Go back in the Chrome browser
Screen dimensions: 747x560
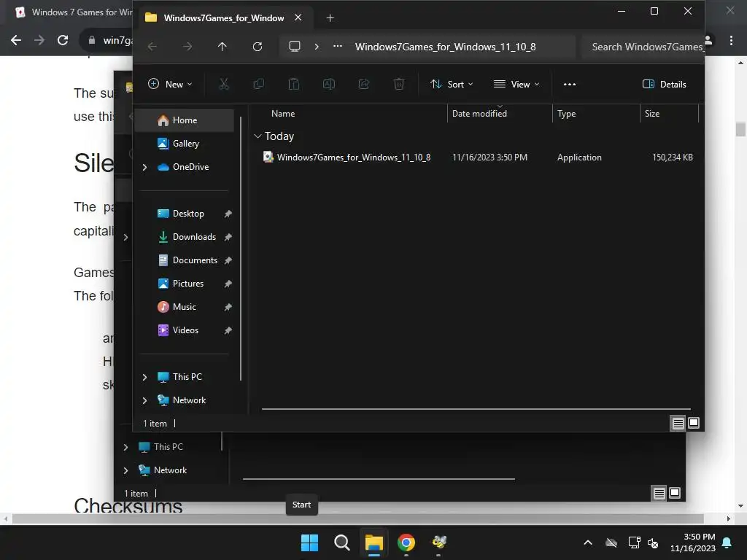16,40
